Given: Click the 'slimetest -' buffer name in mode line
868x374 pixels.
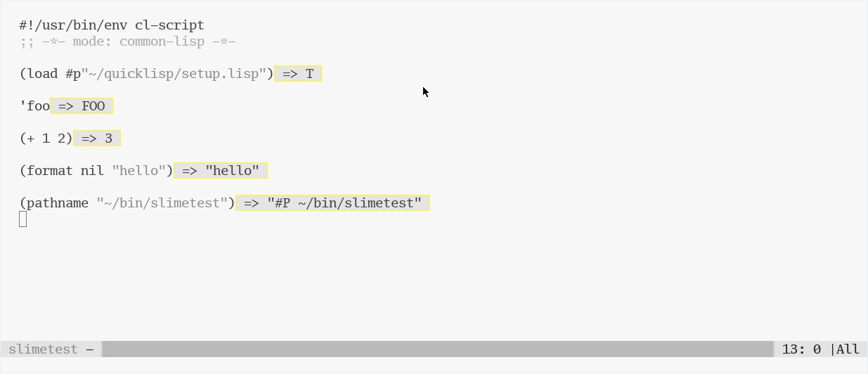Looking at the screenshot, I should [51, 349].
